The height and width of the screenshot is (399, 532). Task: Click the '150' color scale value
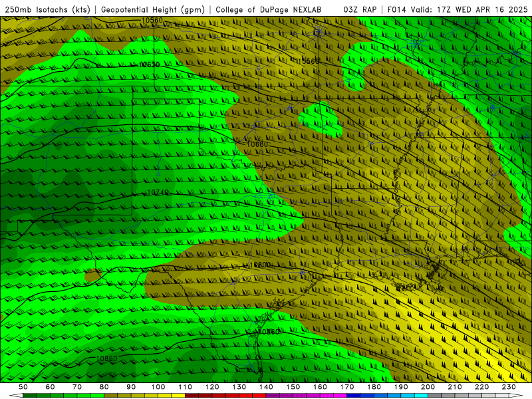tap(293, 387)
